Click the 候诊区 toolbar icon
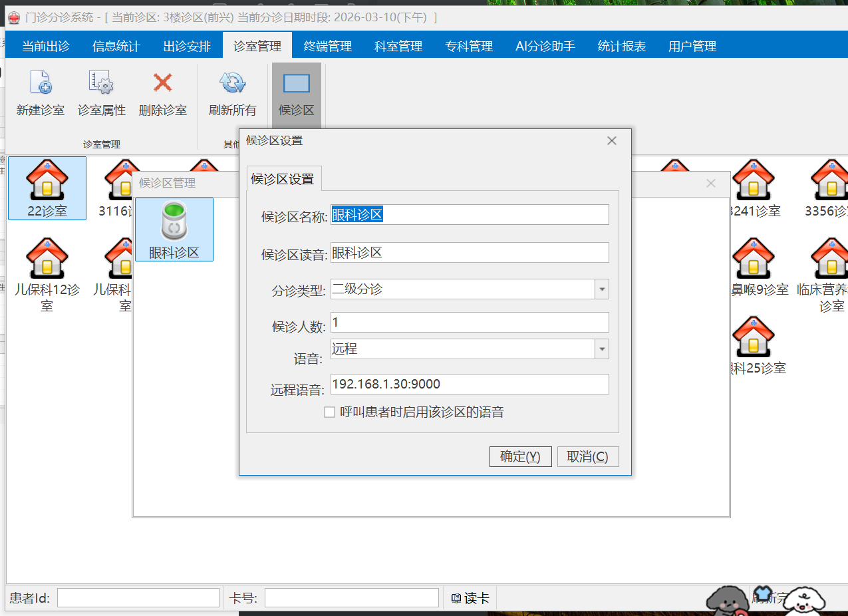The height and width of the screenshot is (616, 848). click(296, 83)
